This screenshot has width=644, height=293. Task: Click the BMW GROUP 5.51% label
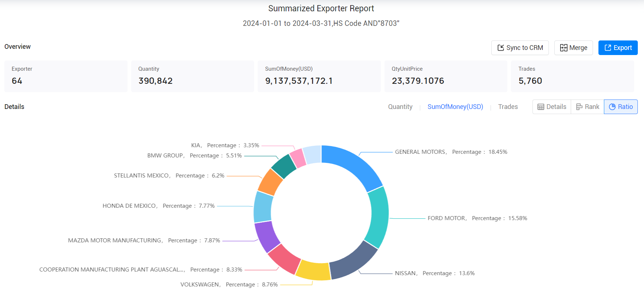(195, 156)
